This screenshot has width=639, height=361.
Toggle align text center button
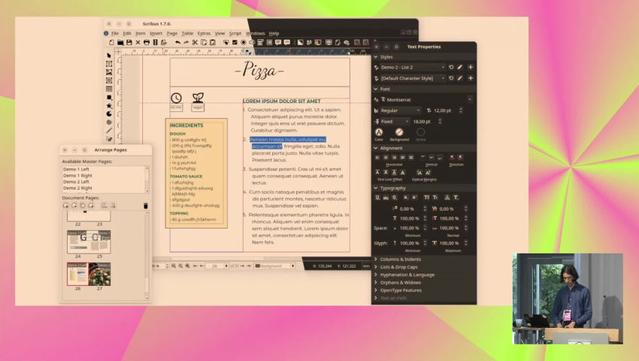point(386,157)
